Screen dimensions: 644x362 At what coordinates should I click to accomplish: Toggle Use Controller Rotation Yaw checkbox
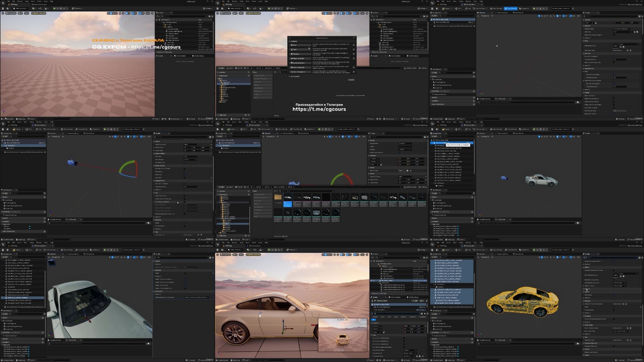tap(404, 341)
